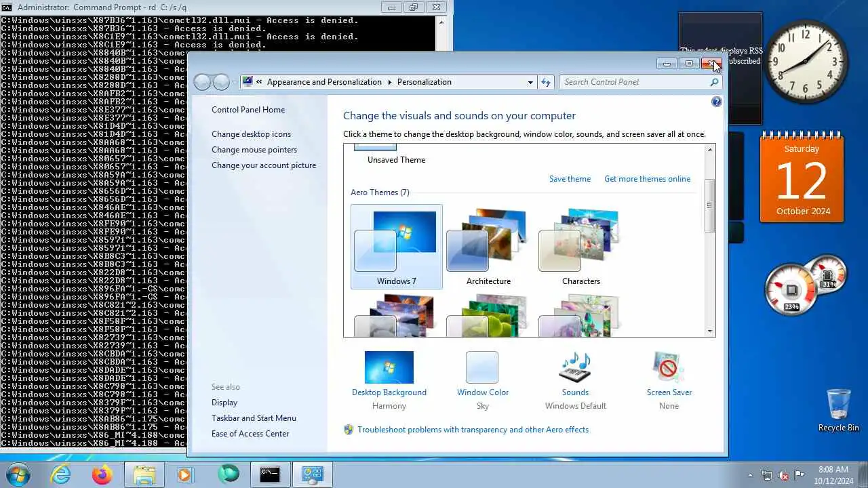Screen dimensions: 868x488
Task: Open the Display link under See also
Action: click(224, 403)
